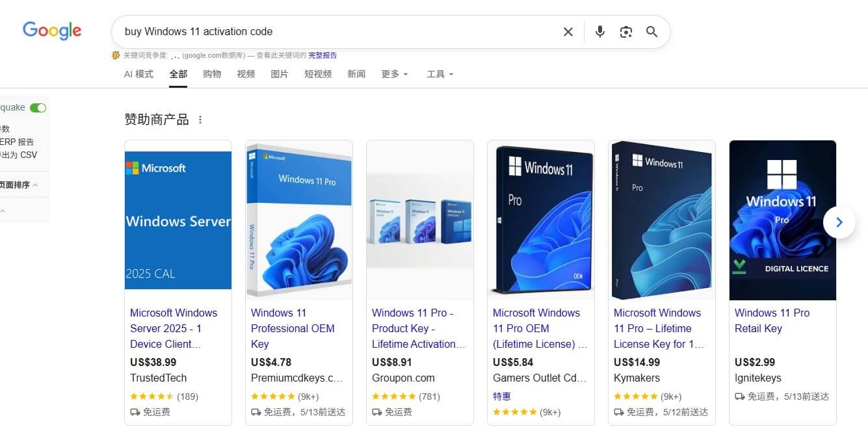
Task: Click the Windows Server 2025 CAL thumbnail
Action: pyautogui.click(x=178, y=220)
